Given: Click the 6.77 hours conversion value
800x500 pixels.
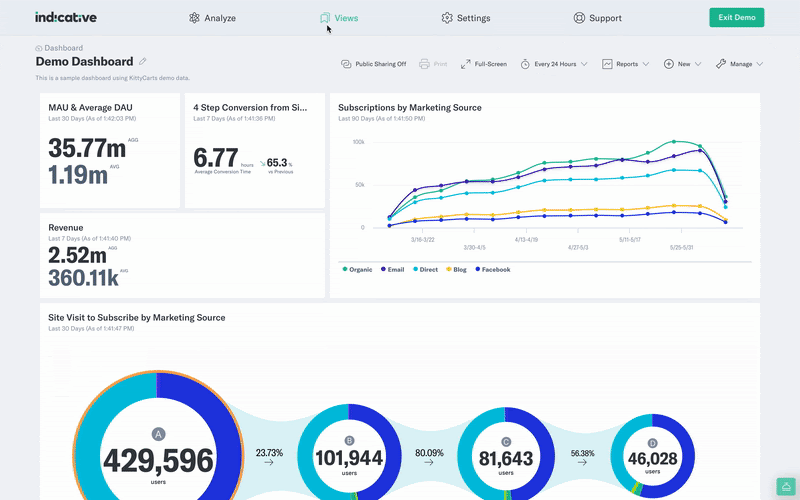Looking at the screenshot, I should tap(216, 158).
